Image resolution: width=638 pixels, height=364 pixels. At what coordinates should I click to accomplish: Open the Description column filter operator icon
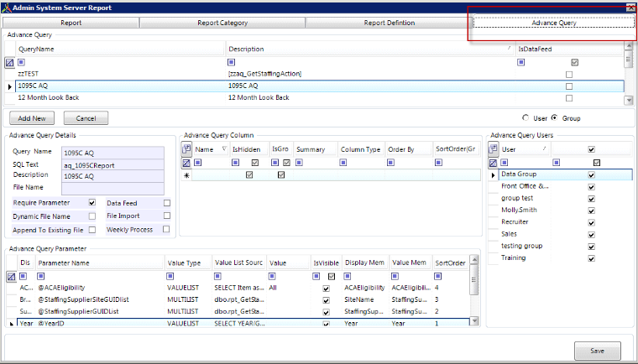coord(231,62)
